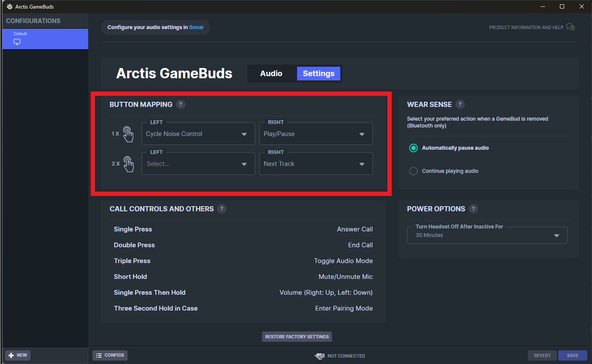Screen dimensions: 592x364
Task: Click the not connected device status icon
Action: coord(320,356)
